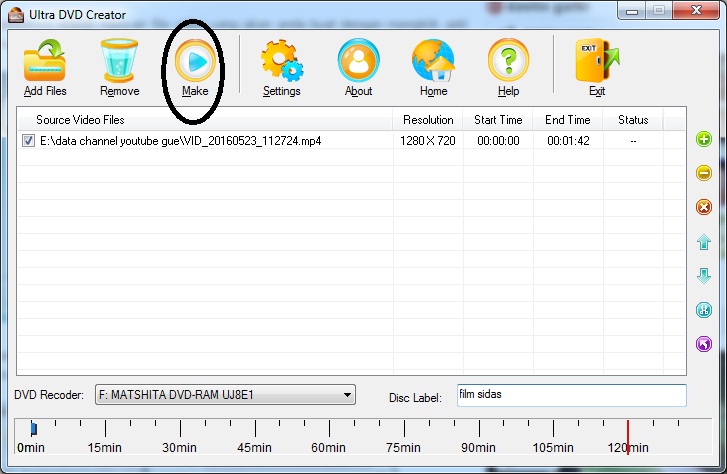Move file up with arrow icon

click(x=704, y=242)
